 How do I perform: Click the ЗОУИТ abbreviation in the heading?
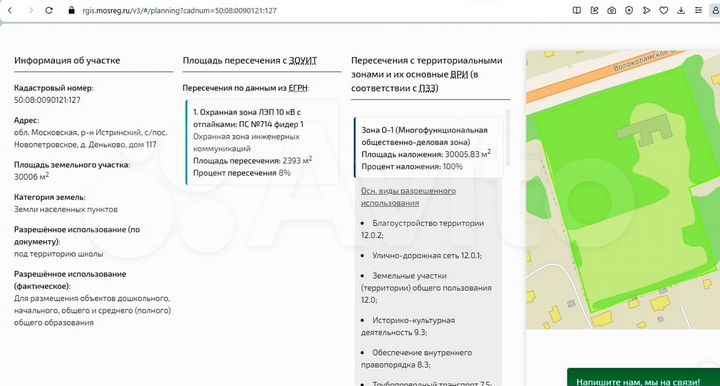303,60
